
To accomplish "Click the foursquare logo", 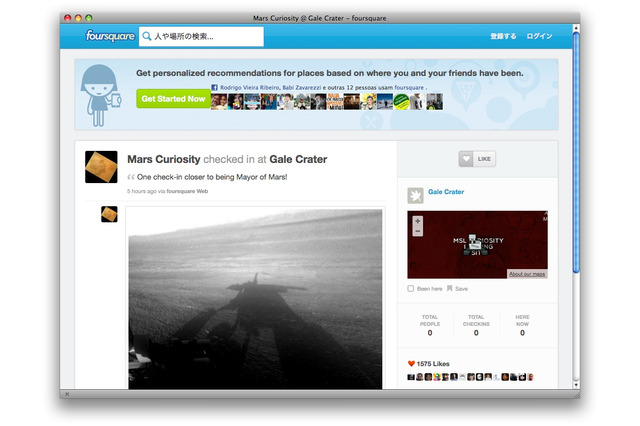I will point(110,36).
